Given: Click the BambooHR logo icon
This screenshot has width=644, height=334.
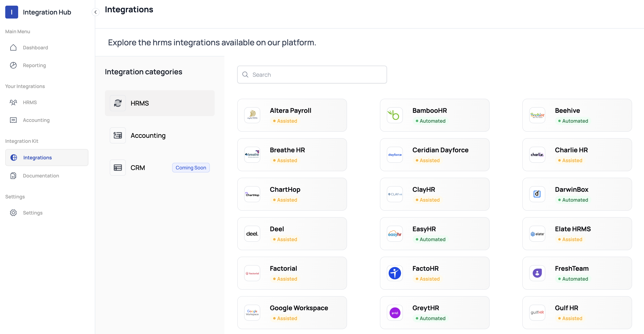Looking at the screenshot, I should pos(394,115).
